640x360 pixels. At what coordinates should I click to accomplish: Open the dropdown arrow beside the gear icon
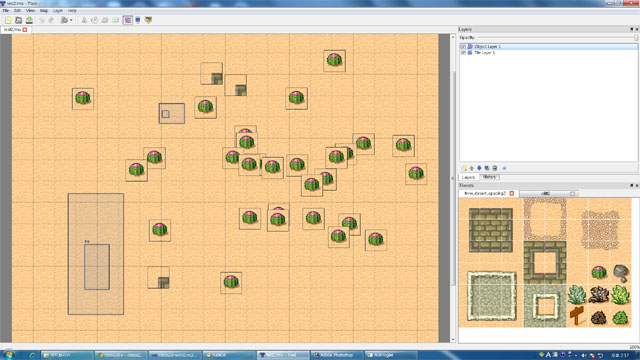71,20
